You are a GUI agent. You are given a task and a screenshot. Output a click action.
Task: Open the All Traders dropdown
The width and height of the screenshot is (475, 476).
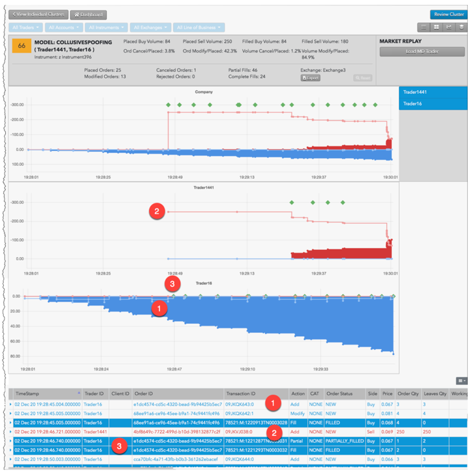[x=25, y=27]
